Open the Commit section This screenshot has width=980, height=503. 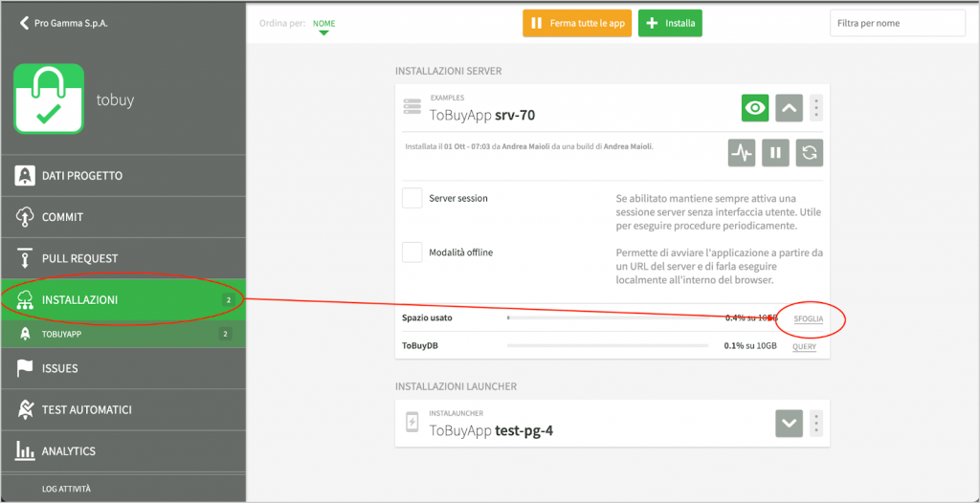[x=123, y=217]
